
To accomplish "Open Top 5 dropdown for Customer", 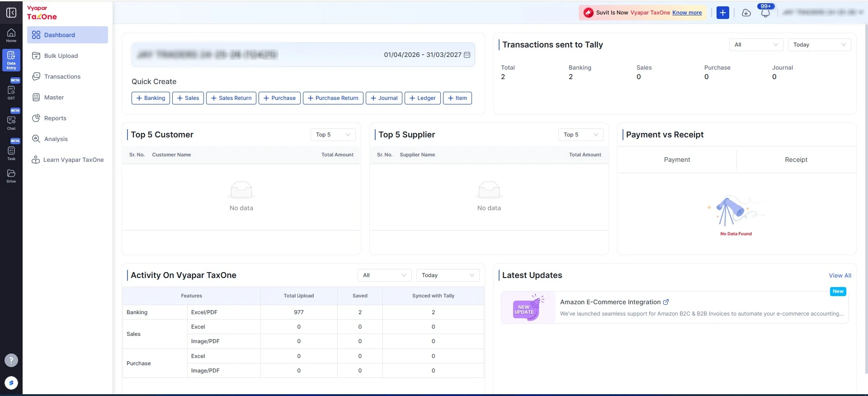I will point(333,135).
